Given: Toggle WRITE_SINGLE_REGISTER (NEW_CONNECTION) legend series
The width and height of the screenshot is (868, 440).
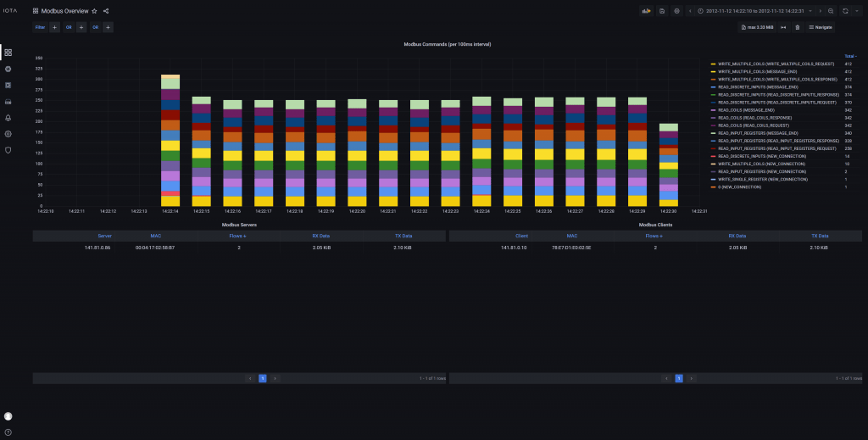Looking at the screenshot, I should 750,179.
